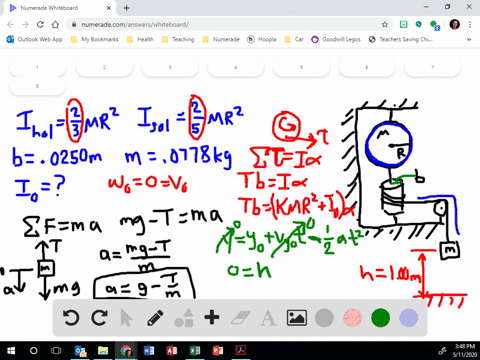This screenshot has height=360, width=480.
Task: Click the browser home button
Action: 55,24
